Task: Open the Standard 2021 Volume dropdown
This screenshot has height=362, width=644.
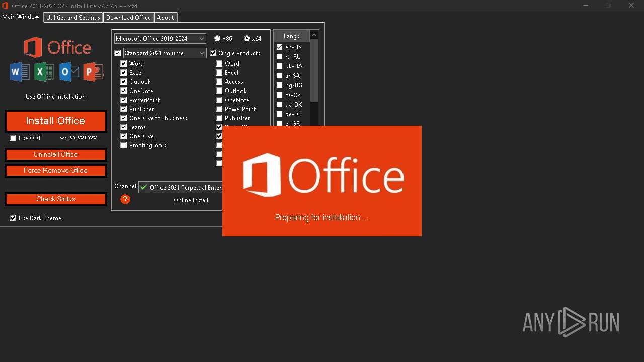Action: pos(165,53)
